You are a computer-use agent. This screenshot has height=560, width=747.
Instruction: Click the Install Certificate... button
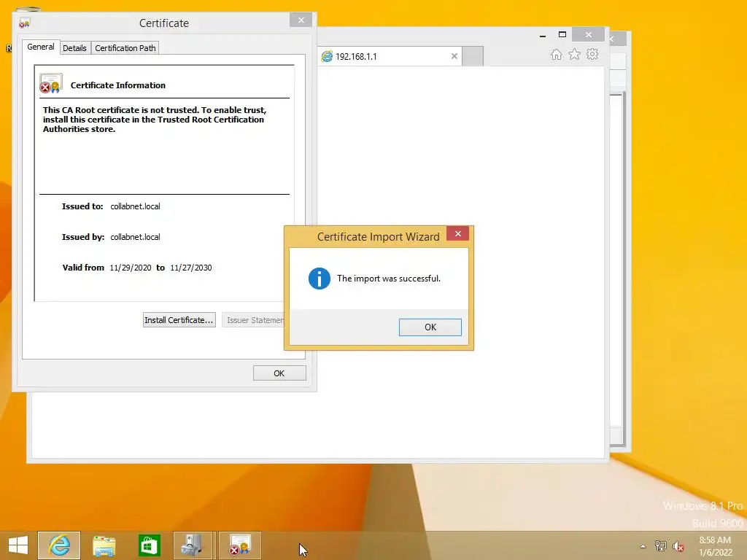click(x=179, y=320)
